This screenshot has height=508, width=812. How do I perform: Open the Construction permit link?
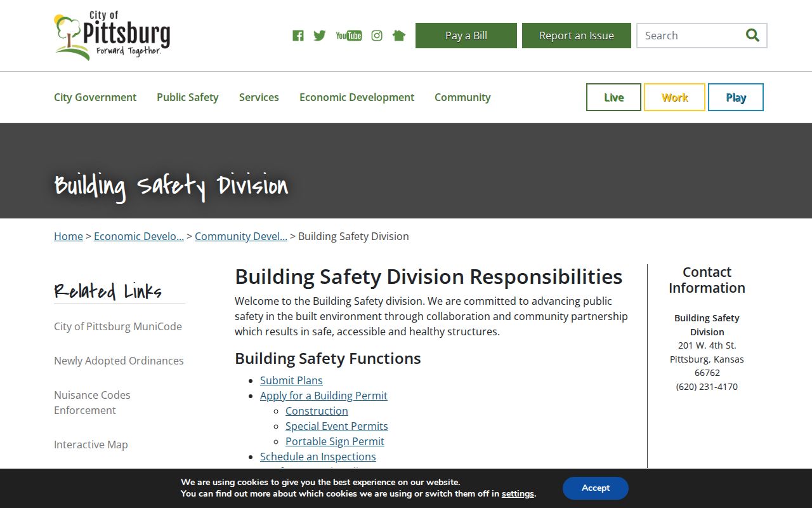pyautogui.click(x=317, y=411)
